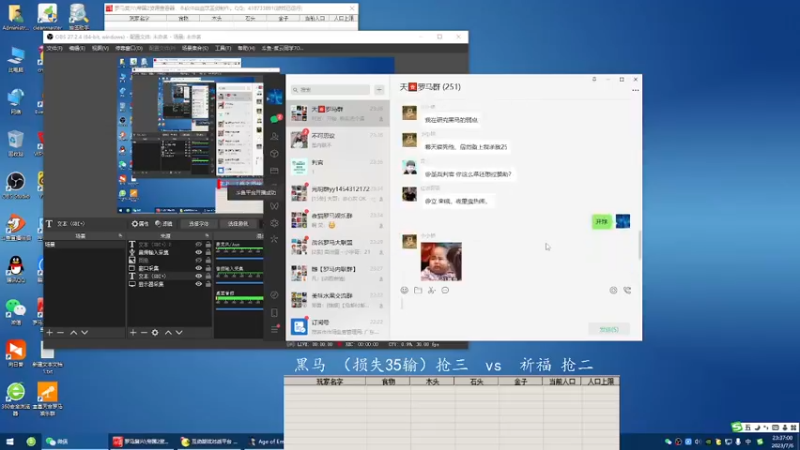
Task: Open OBS Docks menu
Action: (129, 48)
